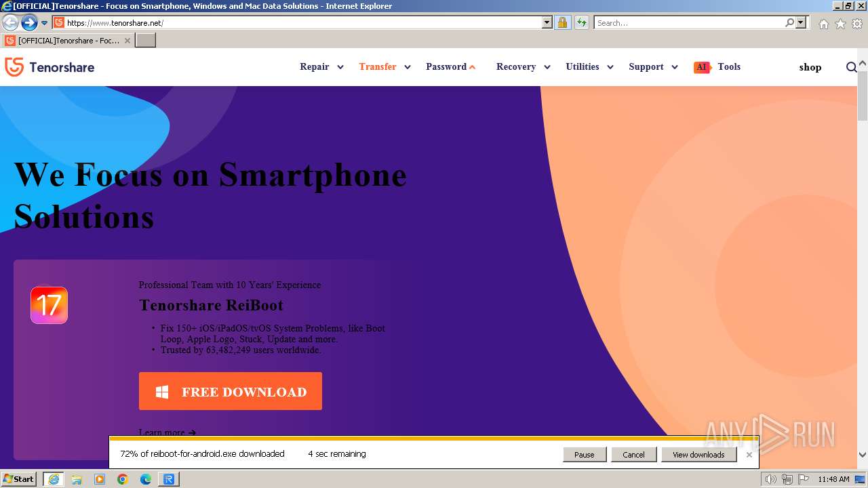Click the Tenorshare ReiBoot heading
The image size is (868, 488).
[211, 305]
